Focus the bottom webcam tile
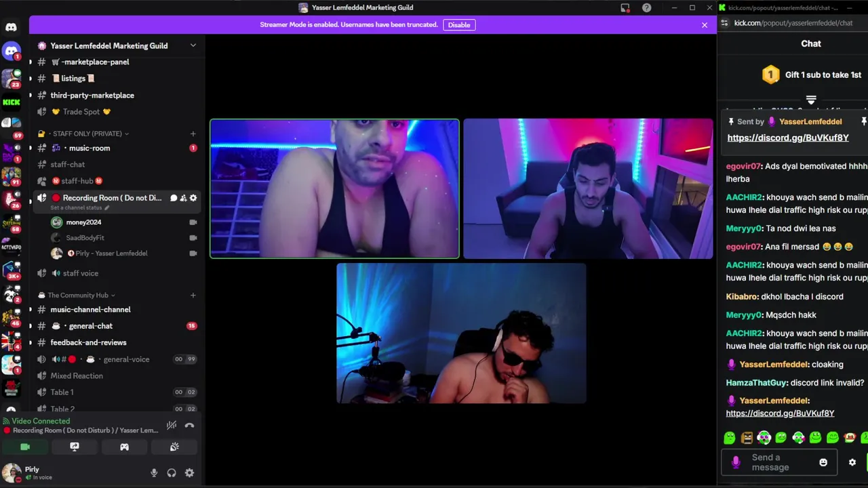 pyautogui.click(x=461, y=333)
